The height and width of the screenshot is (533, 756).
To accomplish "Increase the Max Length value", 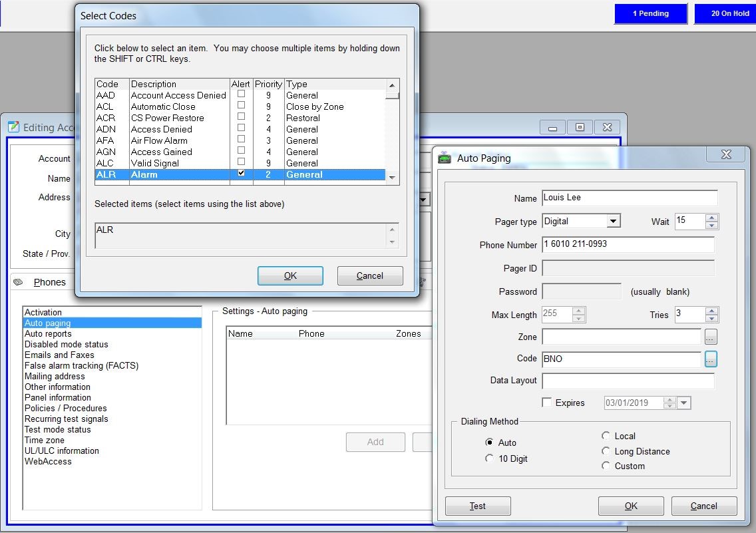I will 578,311.
